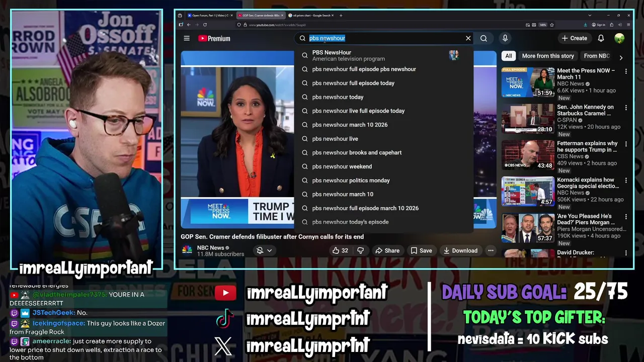Select suggestion 'pbs newshour brooks and capehart'

[x=383, y=152]
